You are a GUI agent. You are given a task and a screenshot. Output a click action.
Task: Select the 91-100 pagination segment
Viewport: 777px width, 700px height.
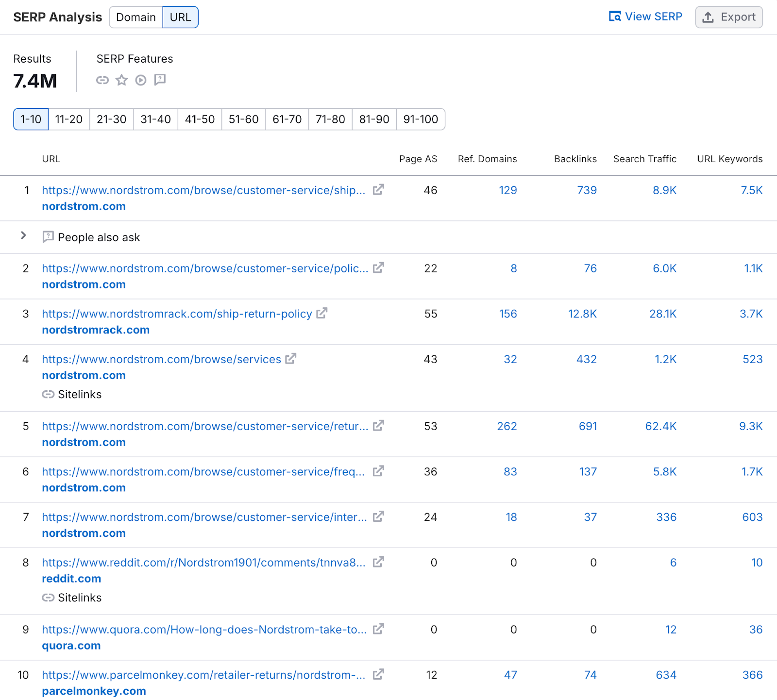click(x=421, y=119)
